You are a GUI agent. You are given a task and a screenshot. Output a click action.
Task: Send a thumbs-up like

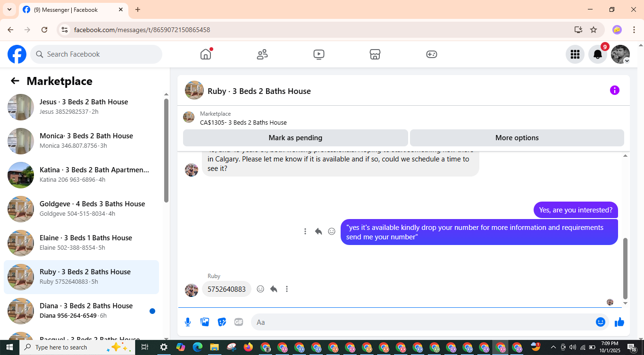pos(619,322)
